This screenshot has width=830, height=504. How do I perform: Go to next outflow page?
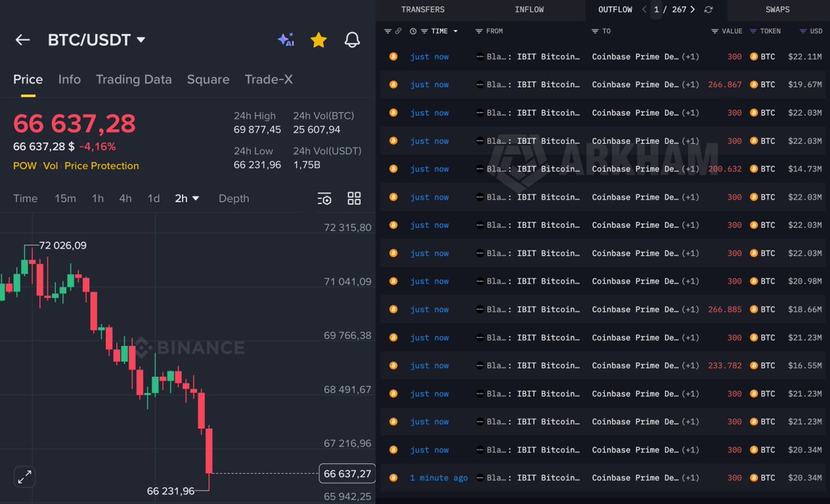[692, 10]
